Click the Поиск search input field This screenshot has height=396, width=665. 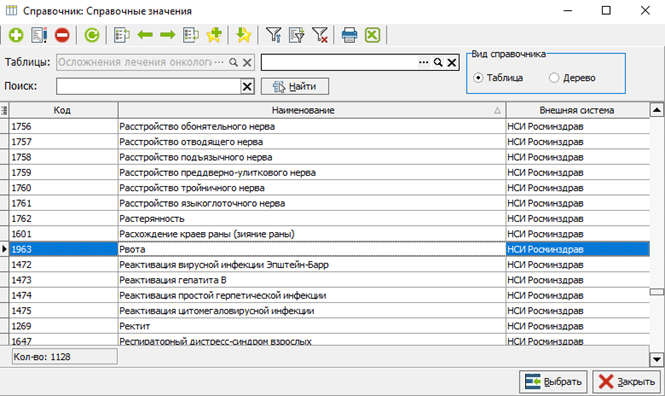tap(148, 86)
